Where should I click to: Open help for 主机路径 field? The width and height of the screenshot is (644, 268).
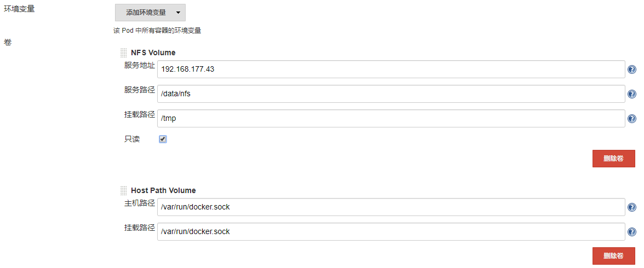pyautogui.click(x=631, y=207)
